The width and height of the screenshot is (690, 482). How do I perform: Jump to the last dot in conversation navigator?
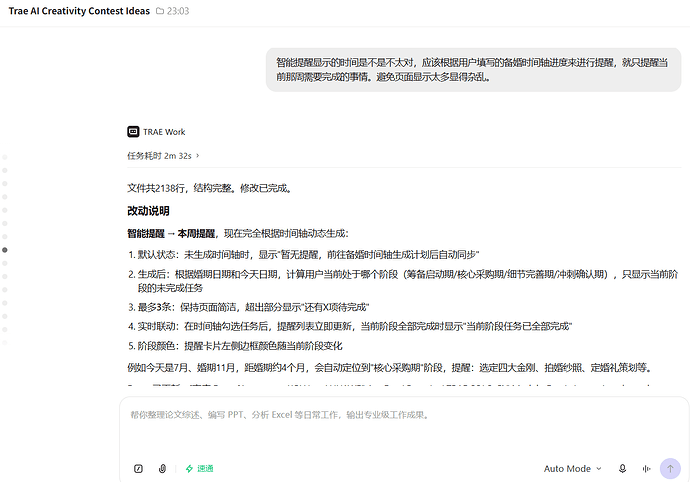click(x=5, y=342)
